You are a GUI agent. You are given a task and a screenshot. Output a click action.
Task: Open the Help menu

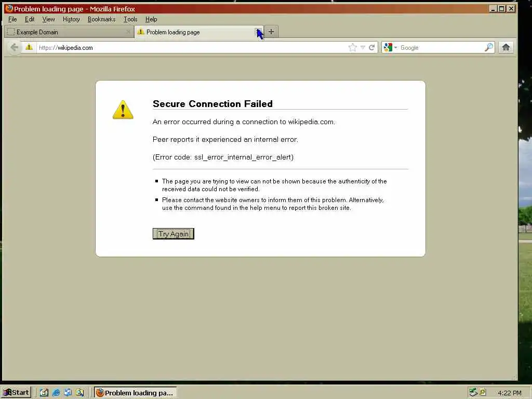pyautogui.click(x=151, y=19)
